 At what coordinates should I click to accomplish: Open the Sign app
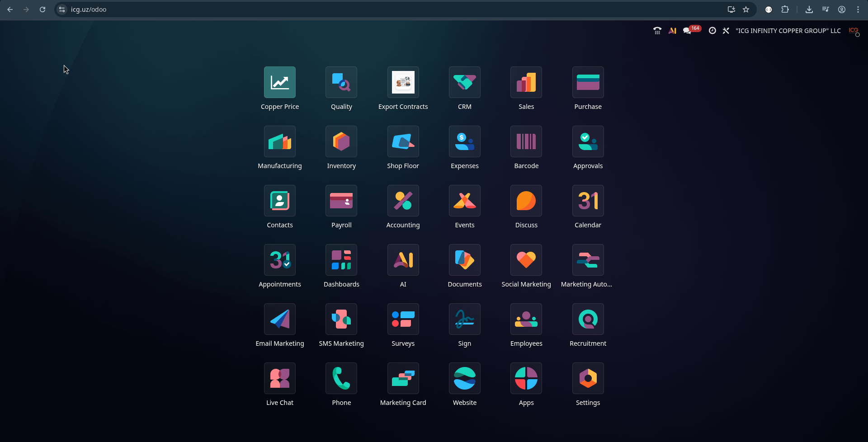pos(465,319)
